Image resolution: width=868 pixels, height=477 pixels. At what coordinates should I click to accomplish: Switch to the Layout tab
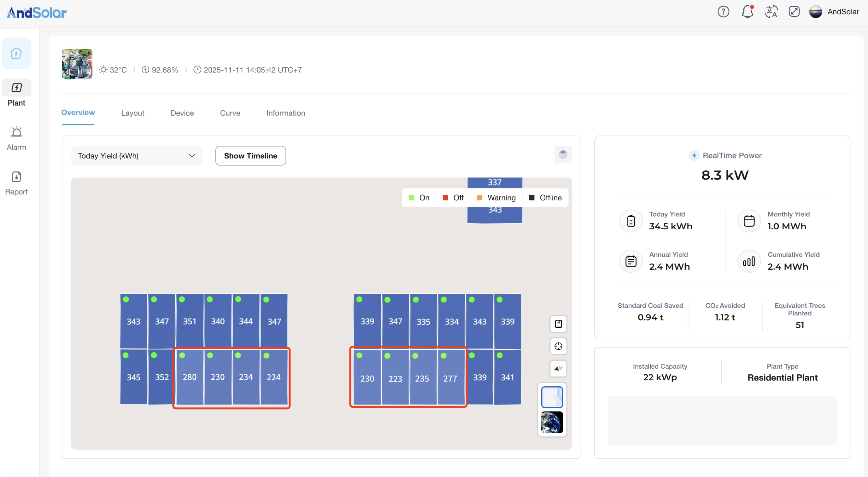132,113
